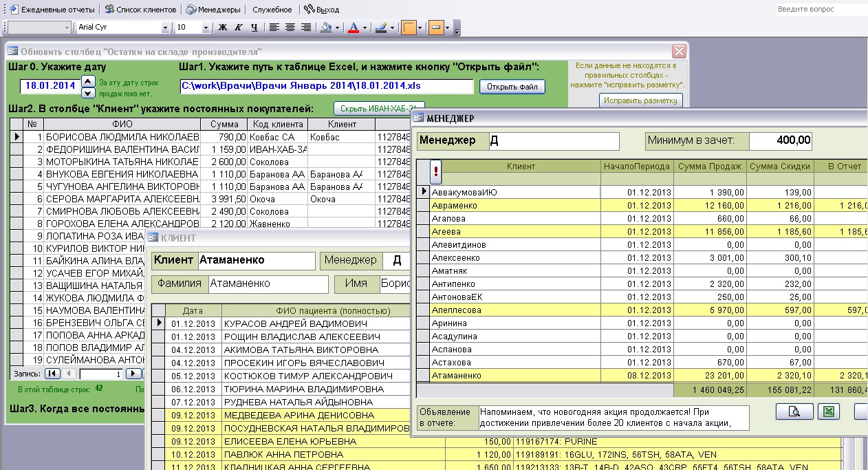Click the print preview button in manager form
Screen dimensions: 868x470
click(x=794, y=412)
